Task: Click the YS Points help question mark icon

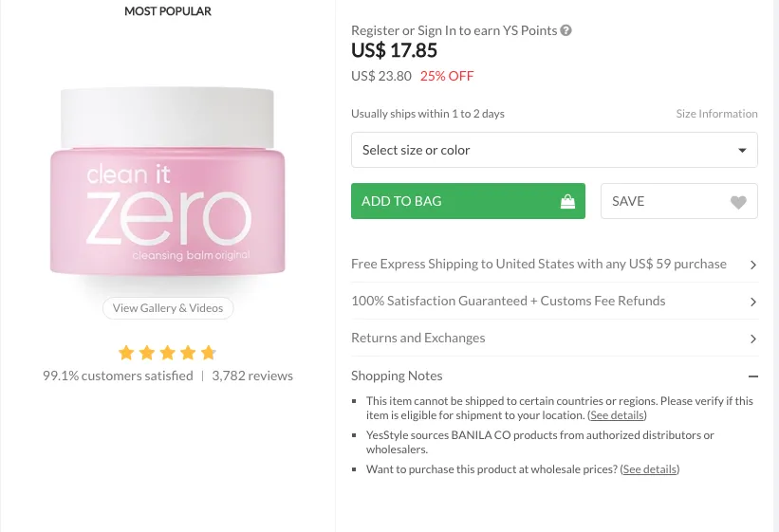Action: tap(566, 30)
